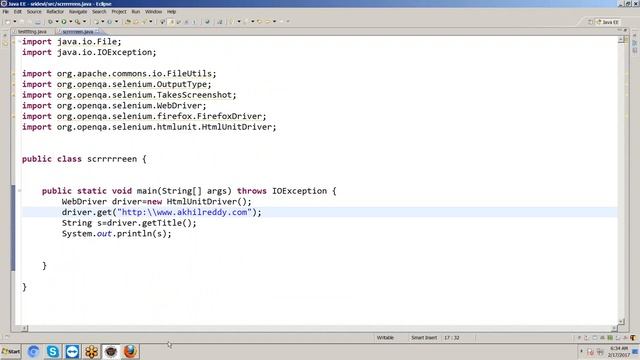640x360 pixels.
Task: Open the File menu
Action: click(5, 12)
